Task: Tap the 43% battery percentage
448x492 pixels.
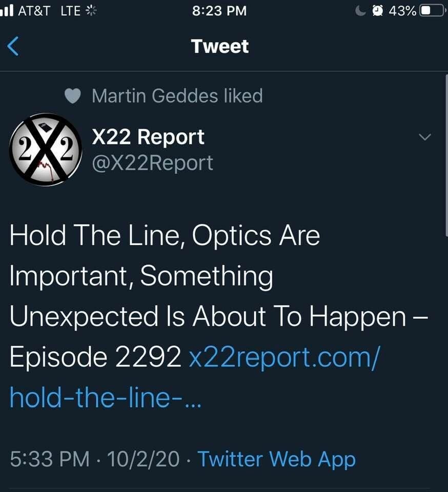Action: (x=402, y=10)
